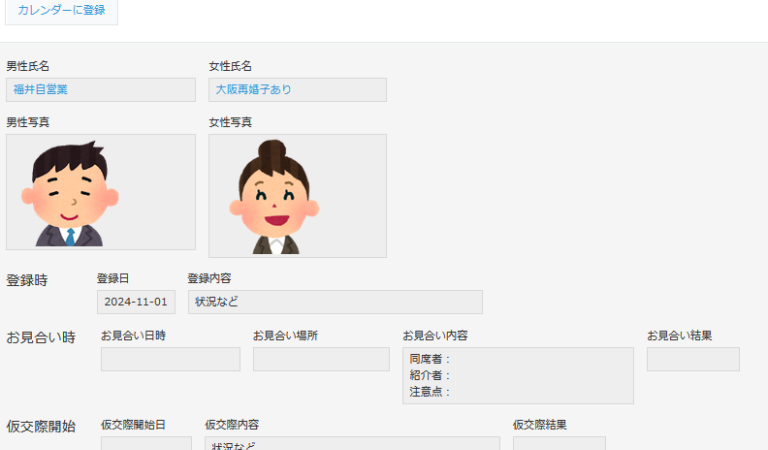Screen dimensions: 768x450
Task: Select the 登録日 date field showing 2024-11-01
Action: pos(136,301)
